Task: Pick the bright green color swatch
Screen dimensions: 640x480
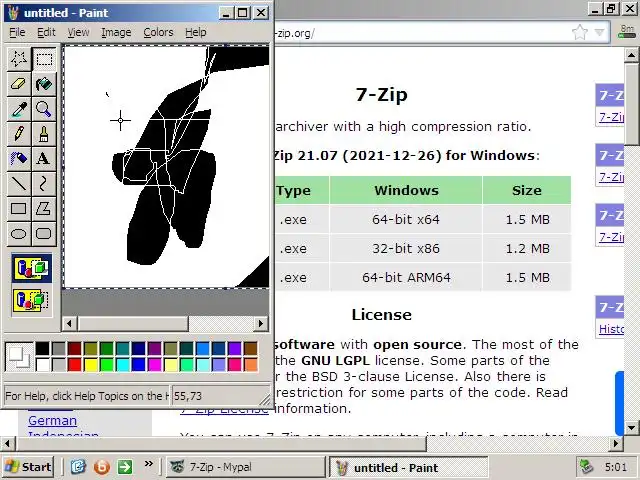Action: click(x=107, y=364)
